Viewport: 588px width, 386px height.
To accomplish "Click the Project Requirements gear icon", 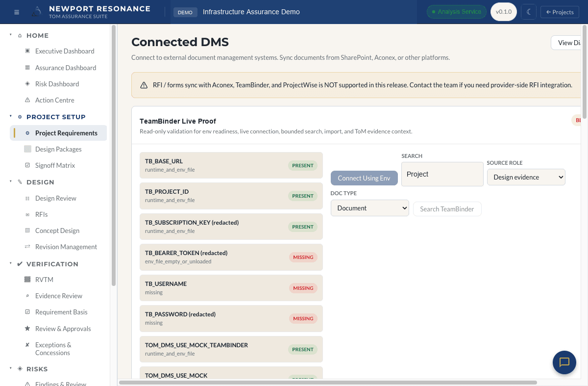I will [x=27, y=133].
